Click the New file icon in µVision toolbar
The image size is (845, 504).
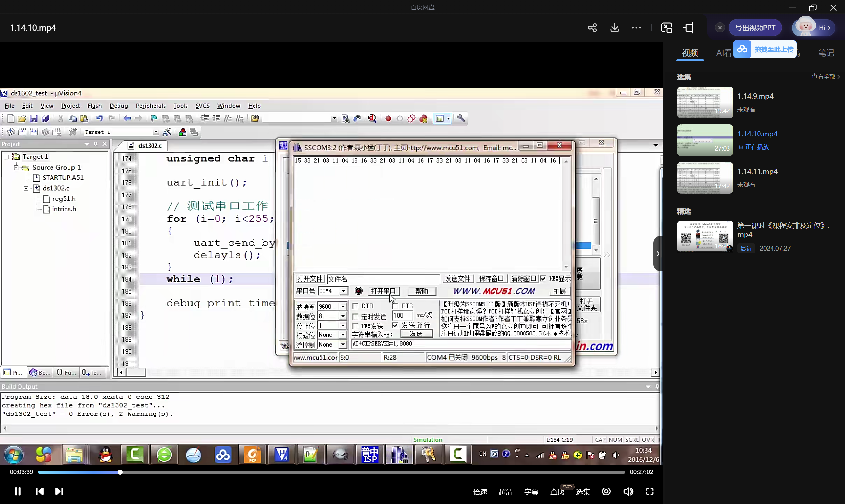11,118
